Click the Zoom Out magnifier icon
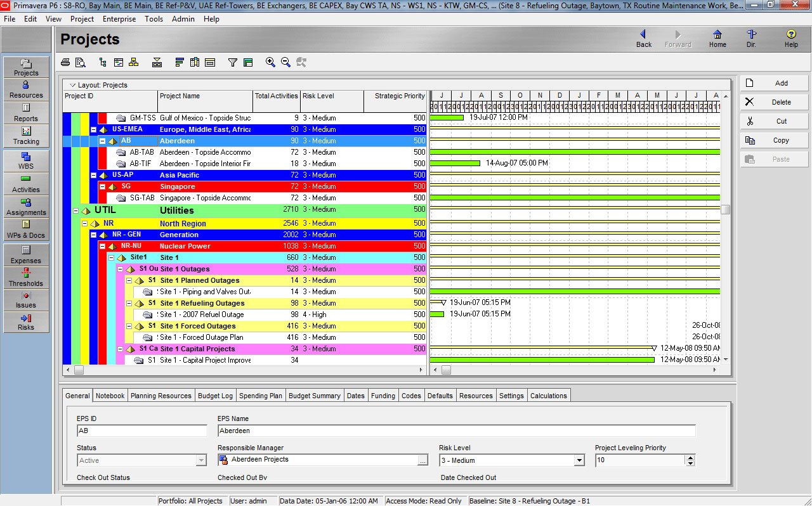Screen dimensions: 812x506 click(x=286, y=62)
